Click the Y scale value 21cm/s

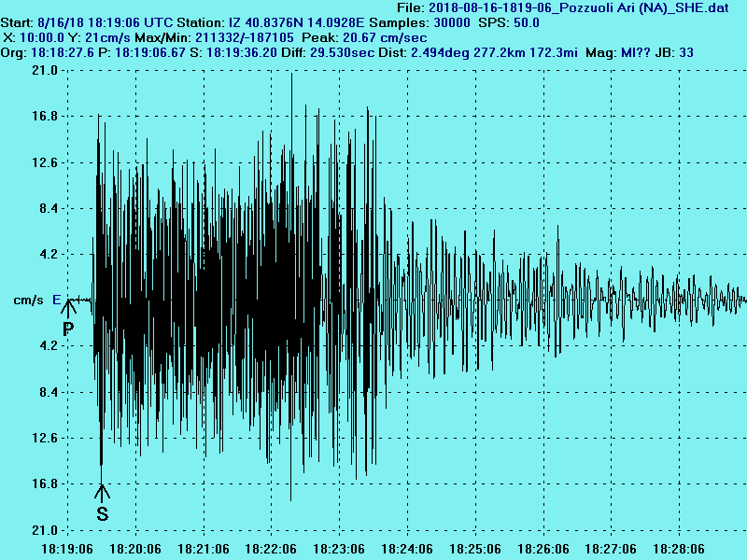[x=108, y=37]
